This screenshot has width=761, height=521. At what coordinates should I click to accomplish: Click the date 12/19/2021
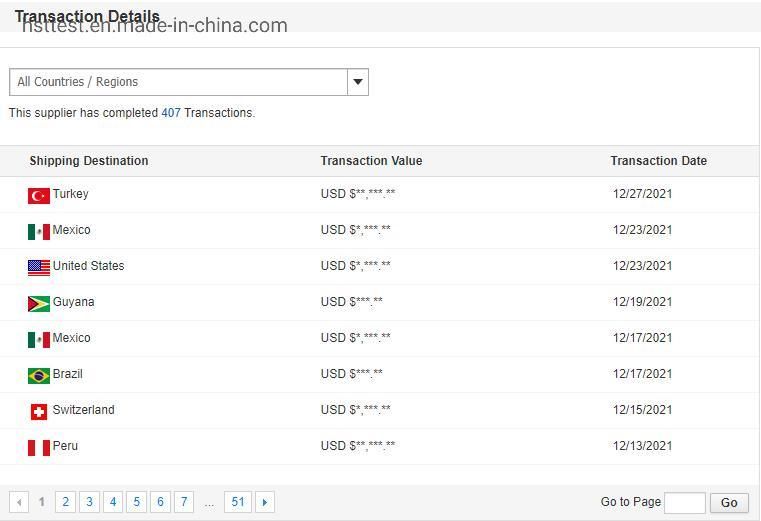pos(643,302)
